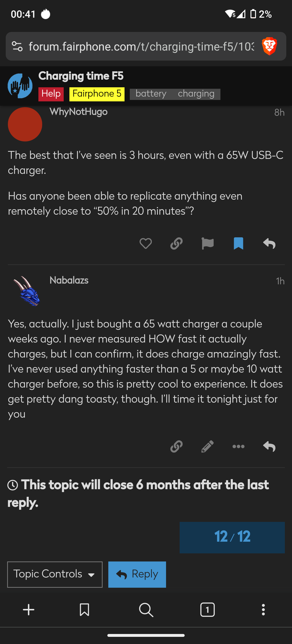292x644 pixels.
Task: Copy link to WhyNotHugo's post
Action: click(x=176, y=243)
